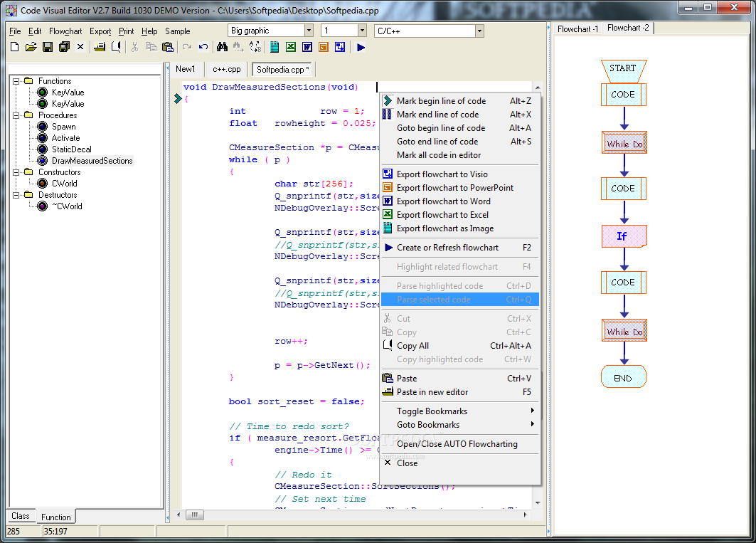The image size is (756, 543).
Task: Click the Save floppy disk icon
Action: pos(47,47)
